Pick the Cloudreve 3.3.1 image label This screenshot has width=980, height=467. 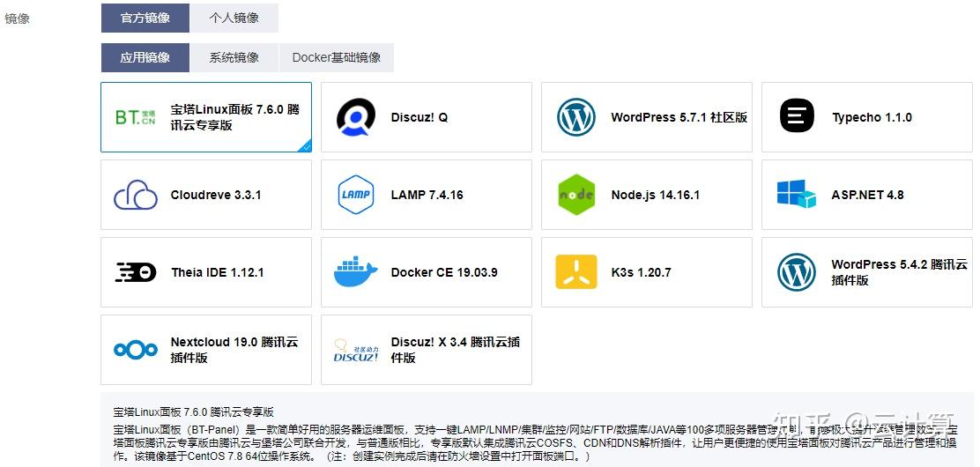(216, 195)
